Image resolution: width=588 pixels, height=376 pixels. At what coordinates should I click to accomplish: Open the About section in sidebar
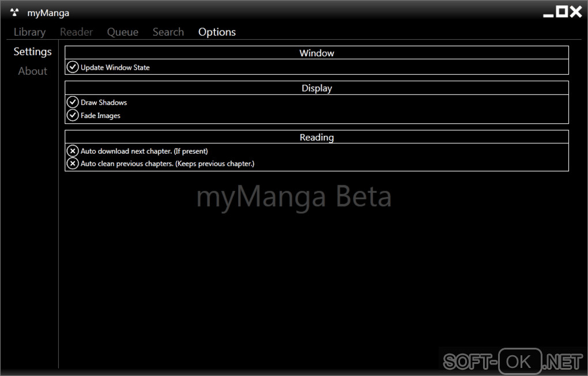coord(33,71)
